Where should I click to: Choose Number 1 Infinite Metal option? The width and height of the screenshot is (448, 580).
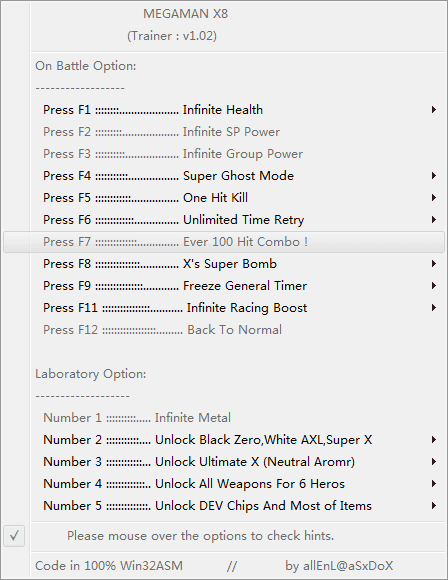[224, 418]
